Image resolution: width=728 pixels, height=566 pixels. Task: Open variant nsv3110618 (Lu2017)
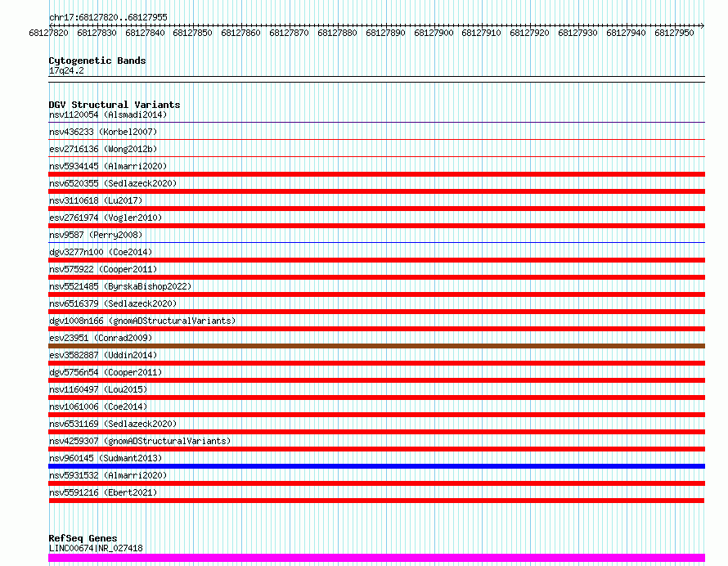point(96,200)
